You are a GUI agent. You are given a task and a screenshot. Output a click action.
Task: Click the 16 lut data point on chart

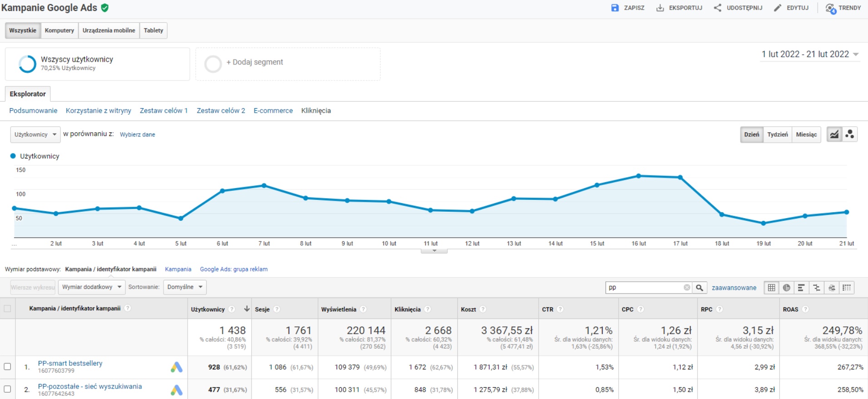(639, 176)
